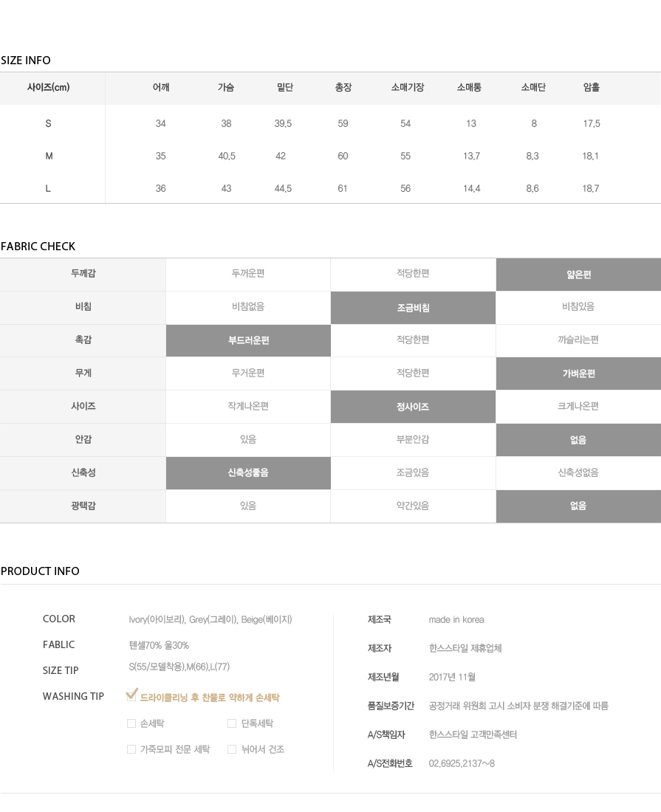This screenshot has height=812, width=661.
Task: Click the FABRIC CHECK heading
Action: [38, 247]
